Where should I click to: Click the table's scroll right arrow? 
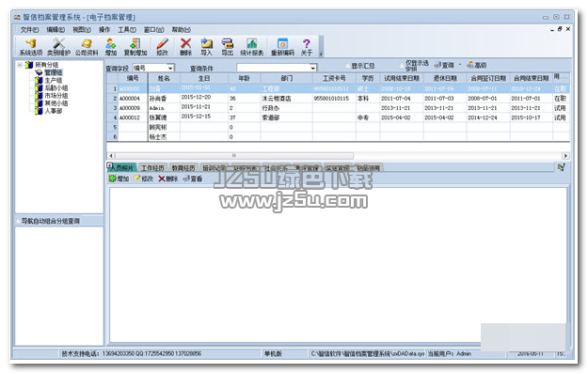coord(565,155)
